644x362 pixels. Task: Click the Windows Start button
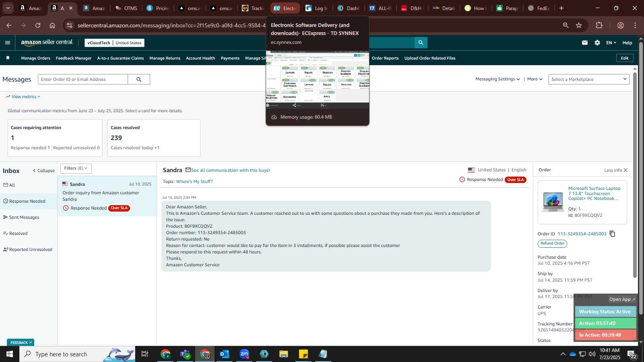click(10, 354)
